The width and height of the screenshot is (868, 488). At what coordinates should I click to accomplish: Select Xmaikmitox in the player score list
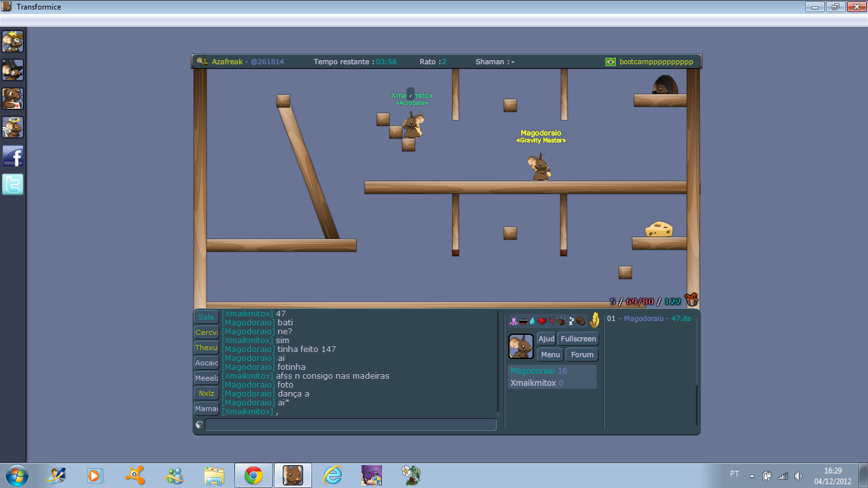click(x=552, y=383)
